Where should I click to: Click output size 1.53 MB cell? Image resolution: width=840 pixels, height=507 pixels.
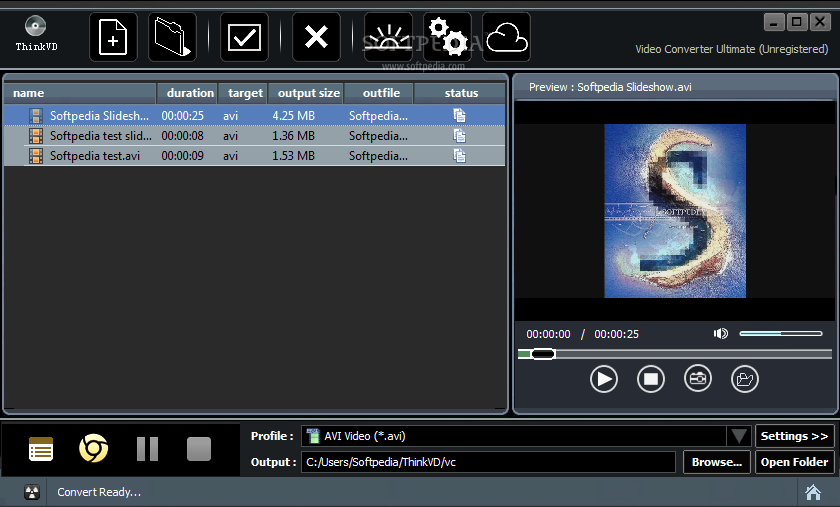pyautogui.click(x=294, y=156)
